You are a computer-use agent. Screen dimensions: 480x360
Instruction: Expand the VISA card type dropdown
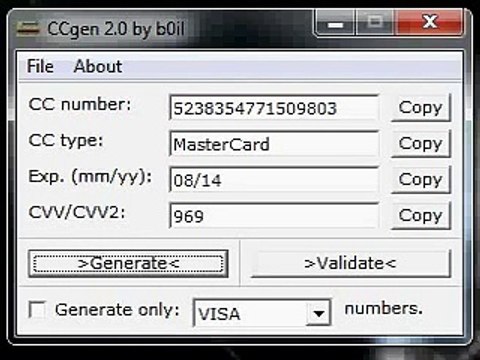(318, 313)
